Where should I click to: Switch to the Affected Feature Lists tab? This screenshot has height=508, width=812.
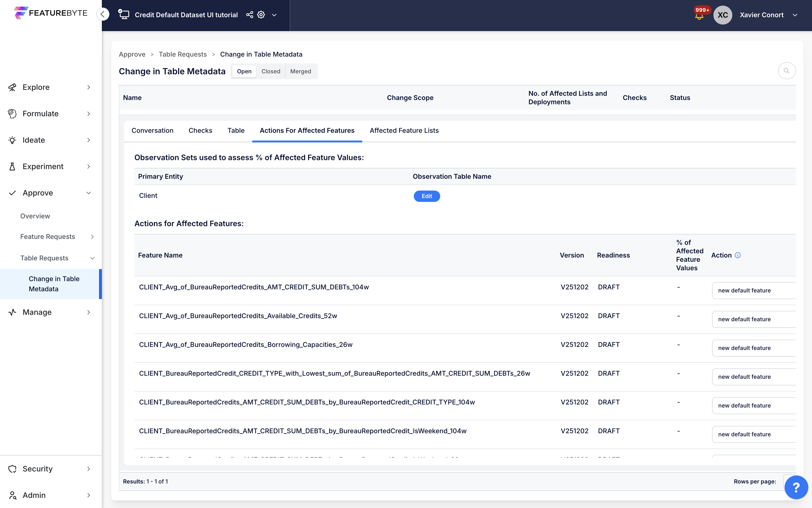click(404, 130)
